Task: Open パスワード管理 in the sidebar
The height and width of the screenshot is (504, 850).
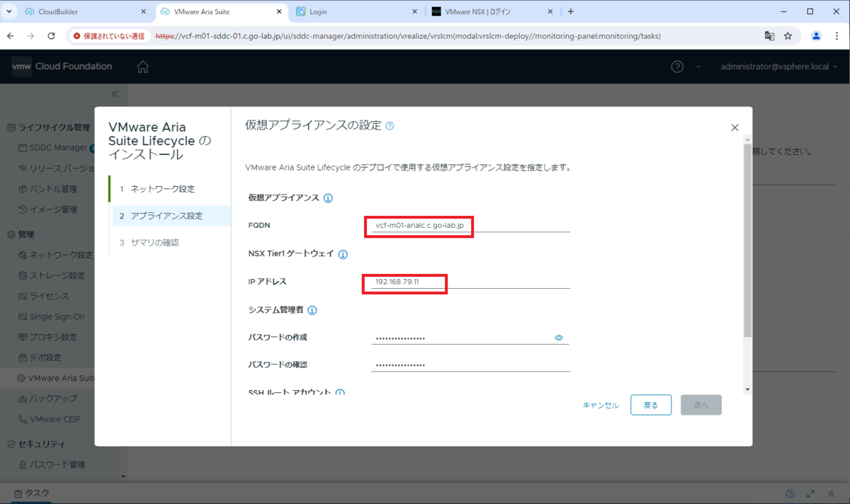Action: (x=51, y=464)
